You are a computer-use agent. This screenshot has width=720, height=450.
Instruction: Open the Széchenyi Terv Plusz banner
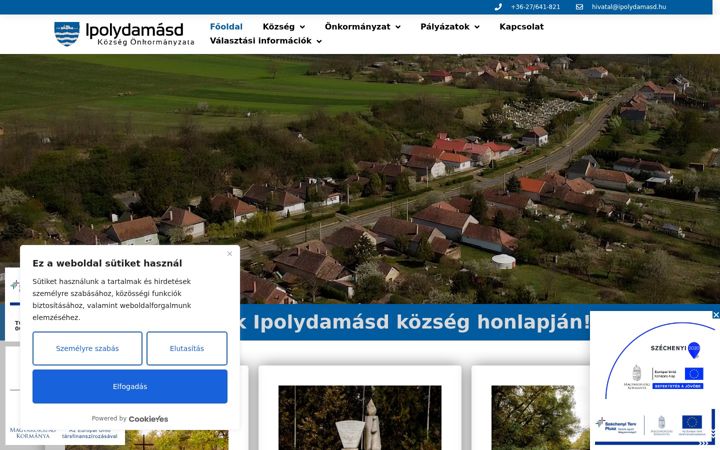coord(654,427)
